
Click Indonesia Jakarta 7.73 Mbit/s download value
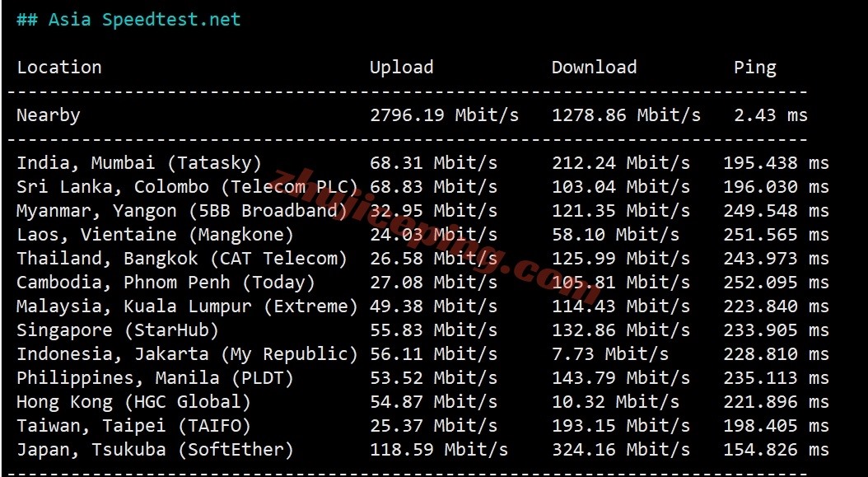(610, 354)
